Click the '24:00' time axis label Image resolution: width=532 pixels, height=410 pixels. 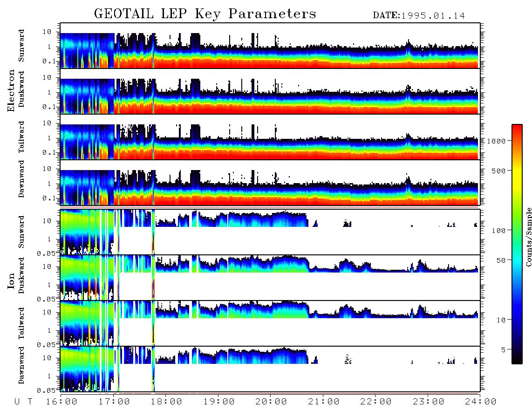pos(480,402)
